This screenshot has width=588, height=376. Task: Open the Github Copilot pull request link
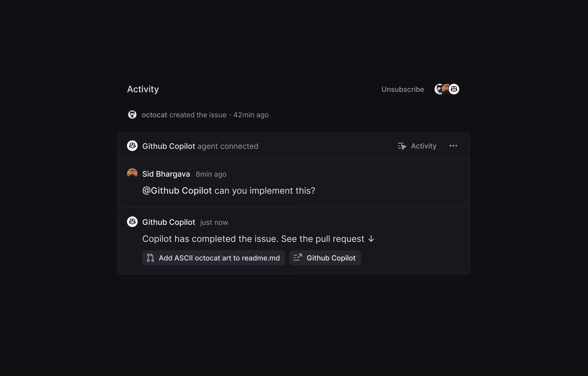pyautogui.click(x=325, y=258)
